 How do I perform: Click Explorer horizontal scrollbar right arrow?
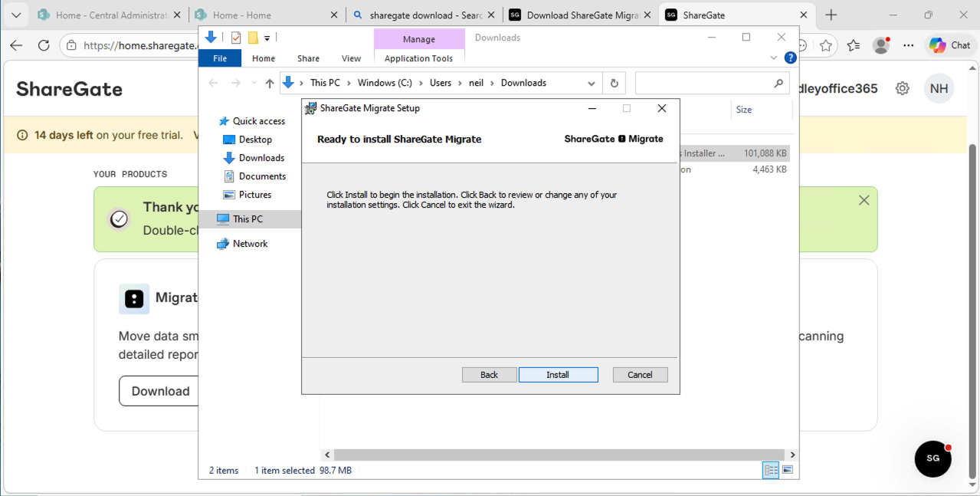(x=792, y=455)
